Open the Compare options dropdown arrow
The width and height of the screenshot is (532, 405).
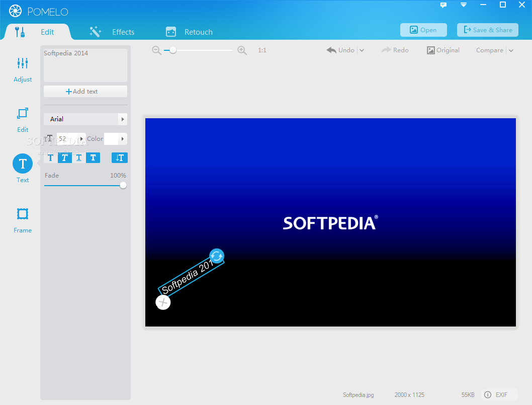pos(511,50)
